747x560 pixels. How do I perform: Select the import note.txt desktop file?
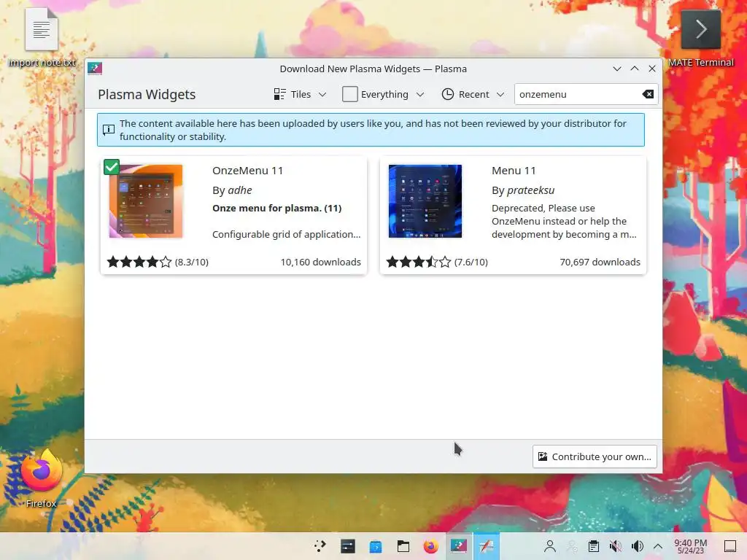[x=42, y=37]
